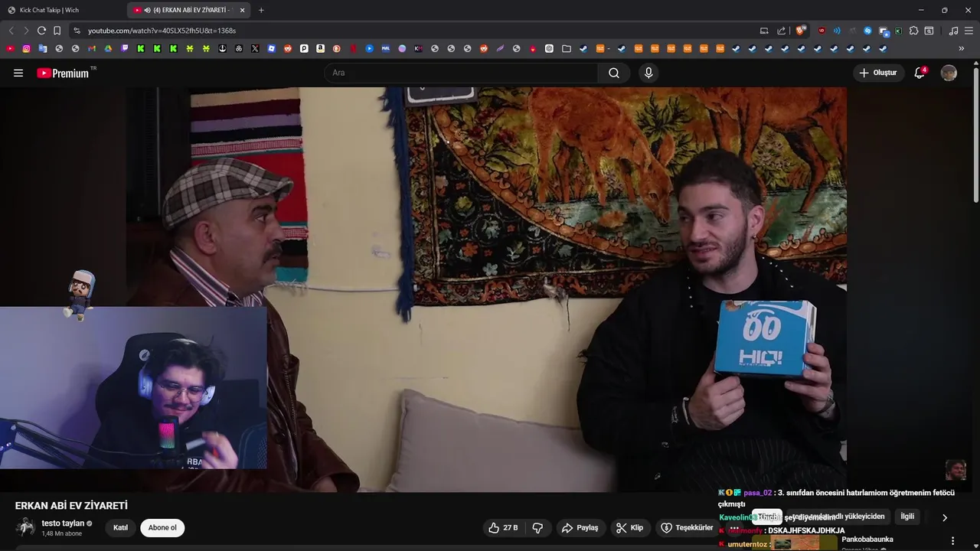Click the share page icon in address bar
This screenshot has height=551, width=980.
[x=781, y=31]
